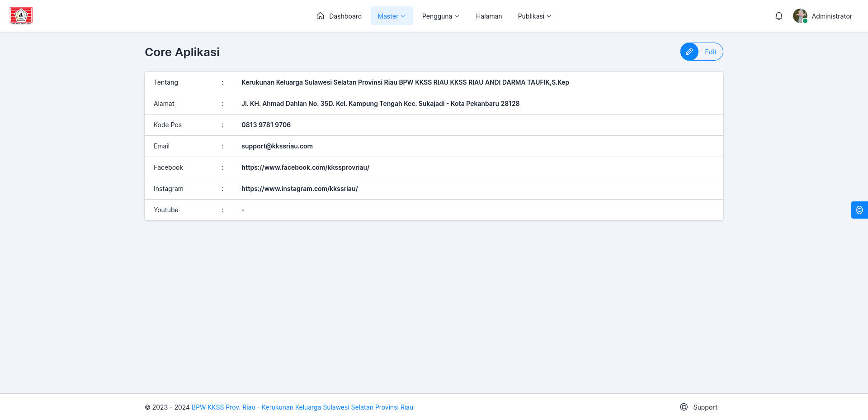Click the Administrator avatar picture
Image resolution: width=868 pixels, height=420 pixels.
(x=800, y=16)
